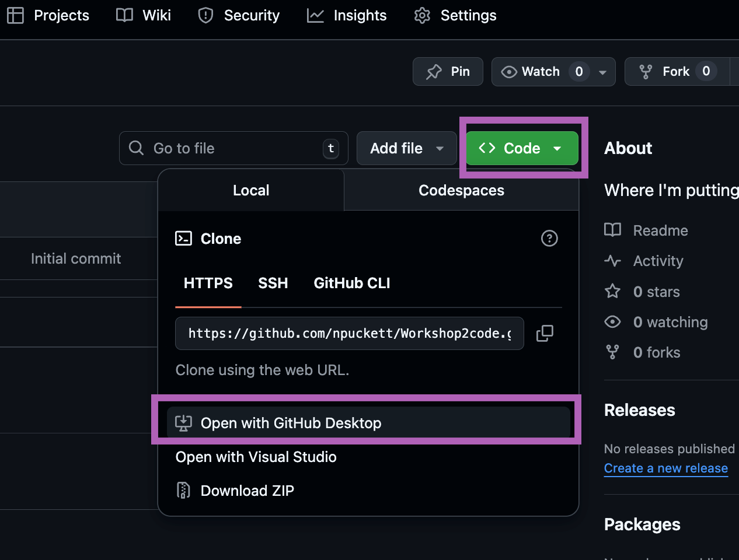Download ZIP of the repository
The height and width of the screenshot is (560, 739).
pos(247,491)
